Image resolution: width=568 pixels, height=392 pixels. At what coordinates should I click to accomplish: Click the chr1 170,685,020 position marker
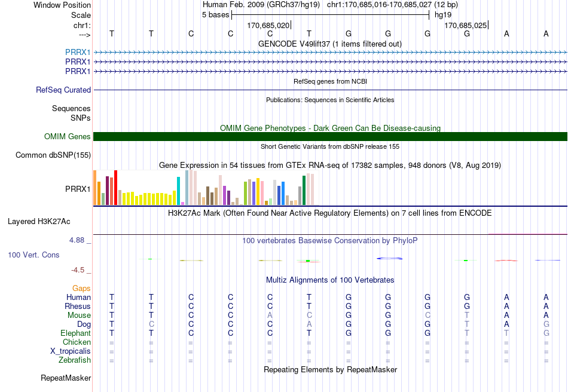[x=269, y=25]
